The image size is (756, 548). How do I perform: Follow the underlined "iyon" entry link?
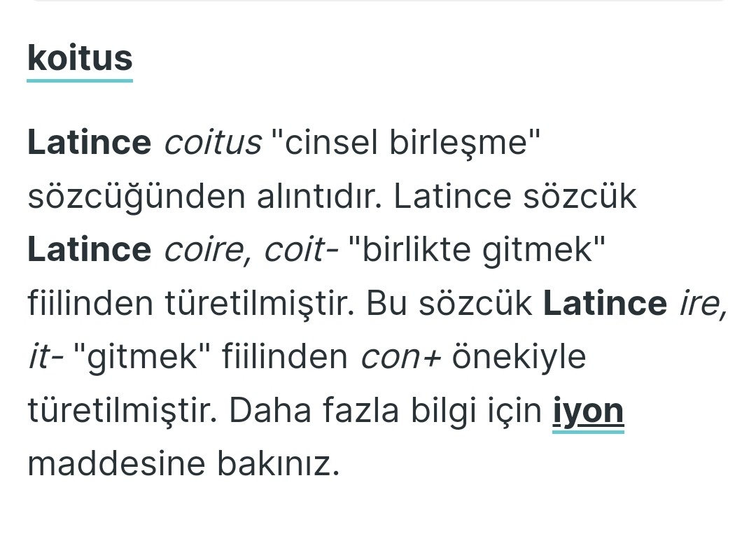588,411
